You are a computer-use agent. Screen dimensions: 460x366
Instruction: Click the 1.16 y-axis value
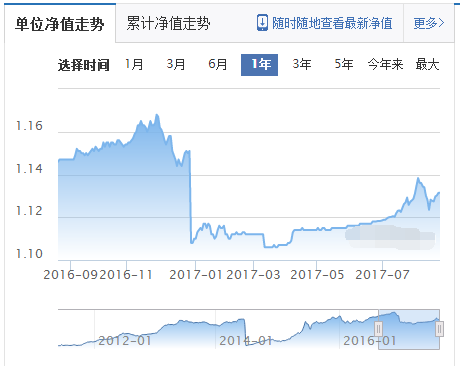(29, 126)
